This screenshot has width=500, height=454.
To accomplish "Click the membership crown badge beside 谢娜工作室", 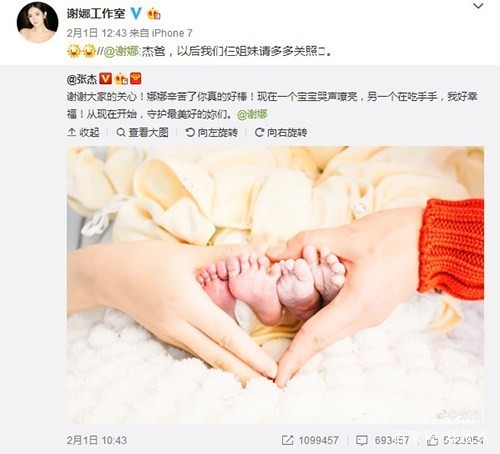I will coord(154,14).
